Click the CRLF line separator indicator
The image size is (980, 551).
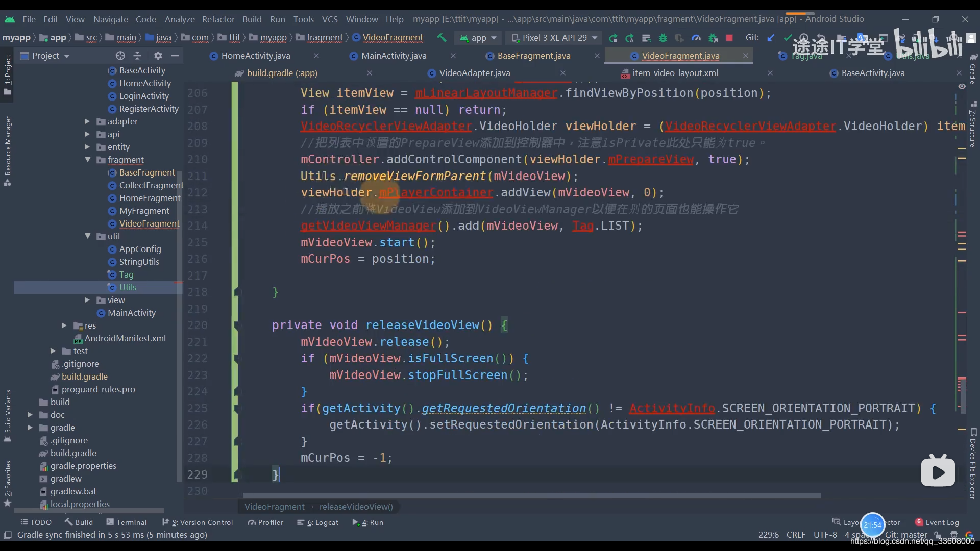796,535
